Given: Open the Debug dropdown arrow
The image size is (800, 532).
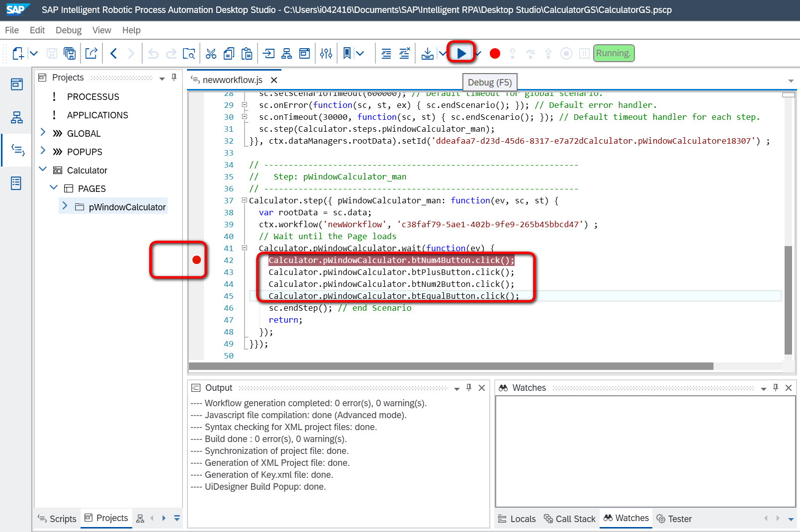Looking at the screenshot, I should pos(478,53).
